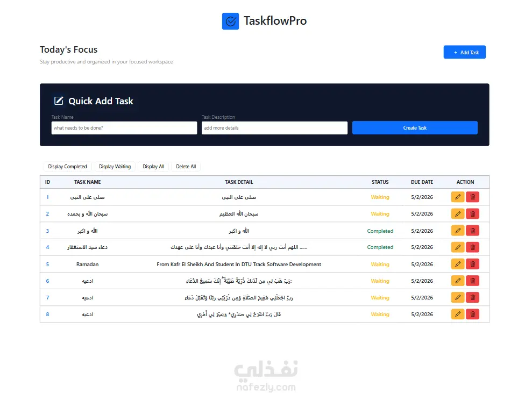This screenshot has width=532, height=393.
Task: Click the Completed status of task 3
Action: [x=380, y=231]
